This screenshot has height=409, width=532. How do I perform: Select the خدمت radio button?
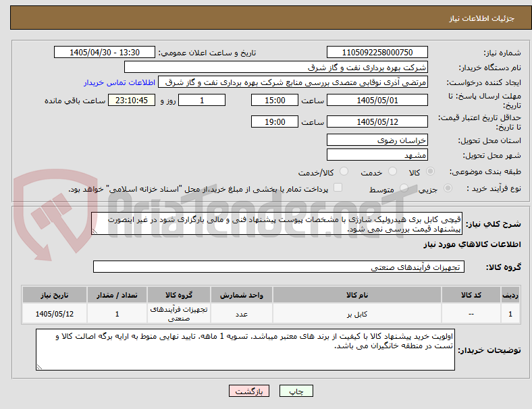coord(392,171)
